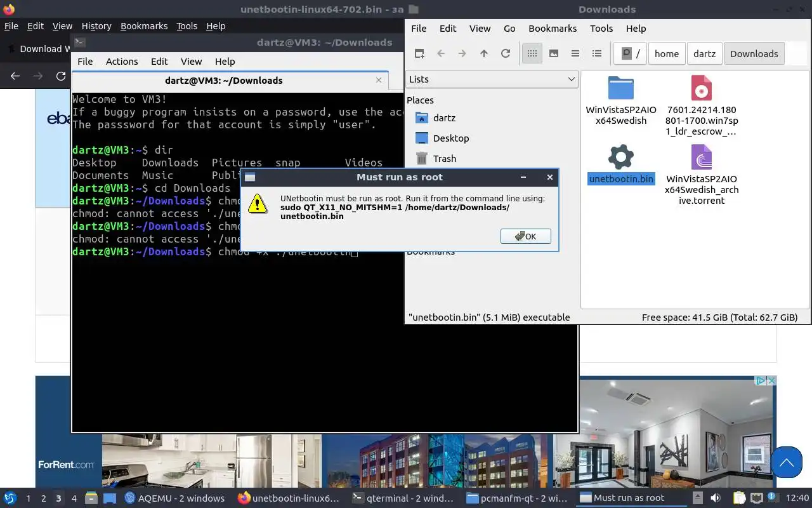The width and height of the screenshot is (812, 508).
Task: Select dartz home in Places
Action: [x=444, y=118]
